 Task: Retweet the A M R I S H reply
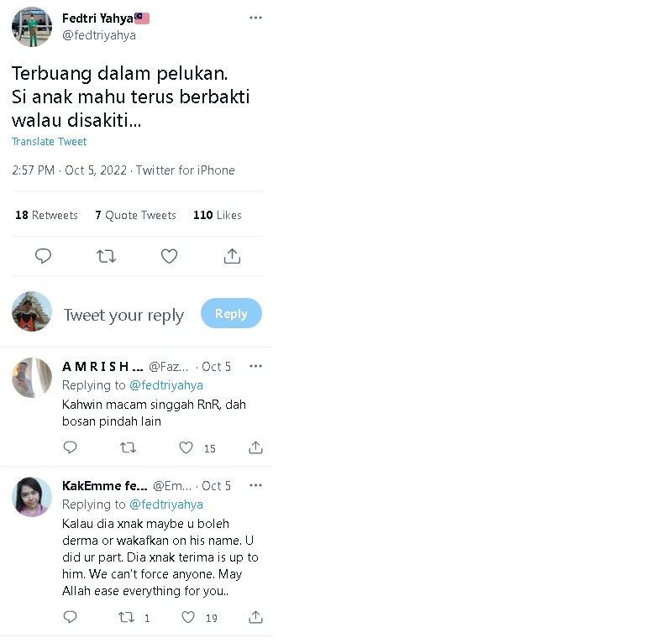click(x=128, y=448)
